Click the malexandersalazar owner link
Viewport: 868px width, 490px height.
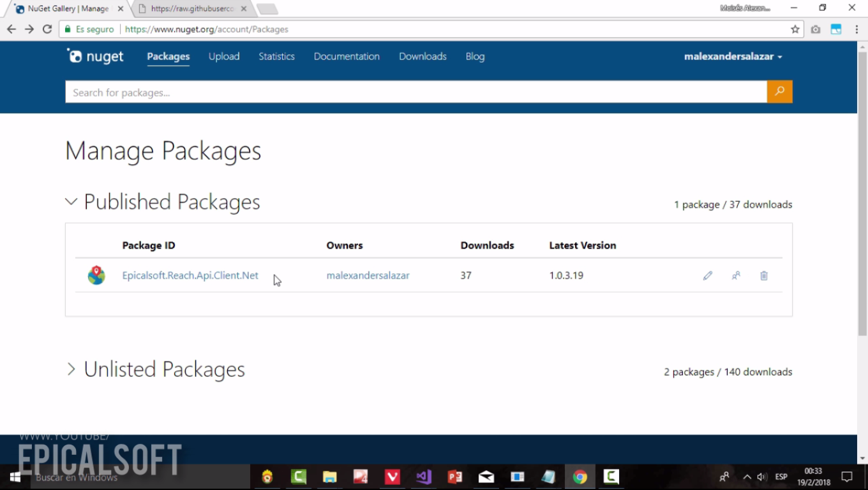click(368, 275)
